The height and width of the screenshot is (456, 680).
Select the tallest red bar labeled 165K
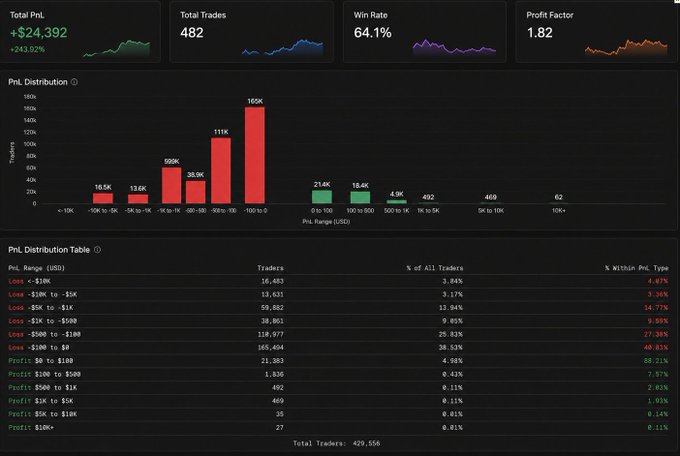[x=255, y=155]
